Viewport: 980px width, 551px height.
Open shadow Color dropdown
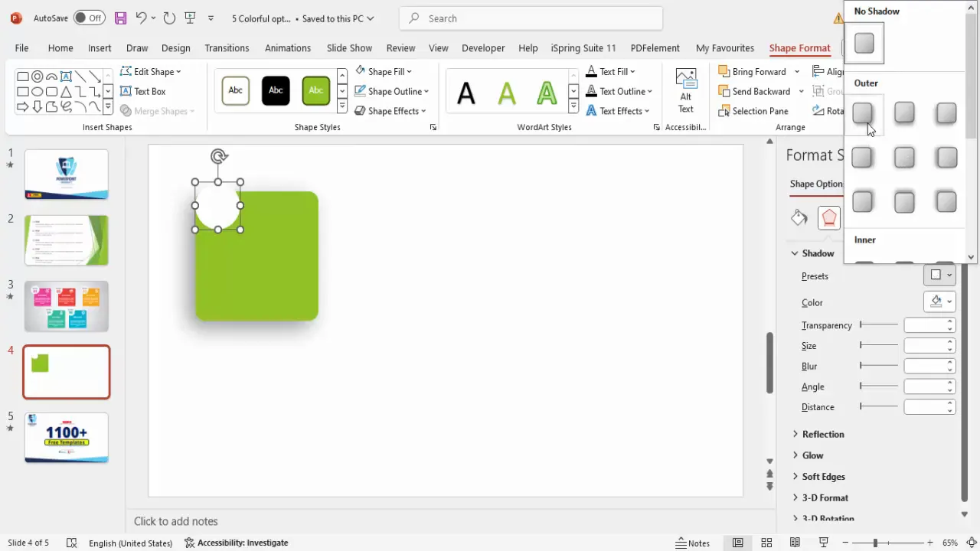pos(939,302)
